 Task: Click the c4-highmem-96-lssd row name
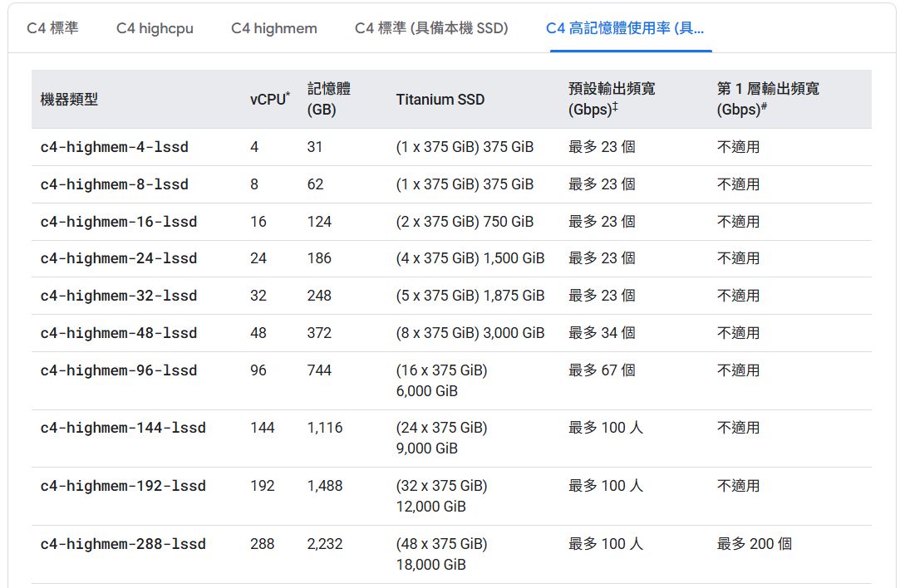click(119, 370)
